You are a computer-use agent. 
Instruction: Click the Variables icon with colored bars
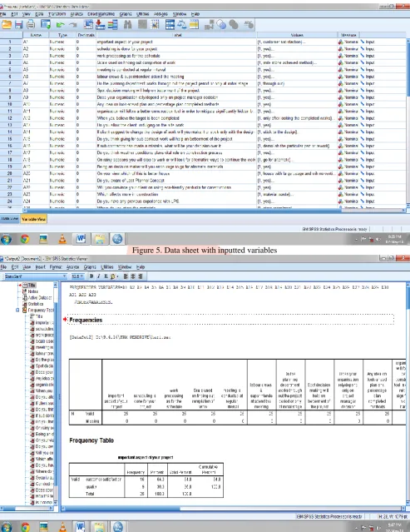[x=112, y=24]
